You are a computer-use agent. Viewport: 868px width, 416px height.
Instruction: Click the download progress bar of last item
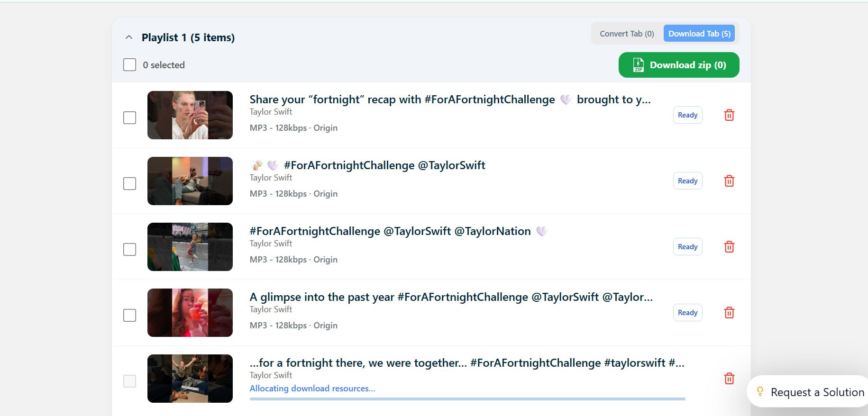pos(467,399)
